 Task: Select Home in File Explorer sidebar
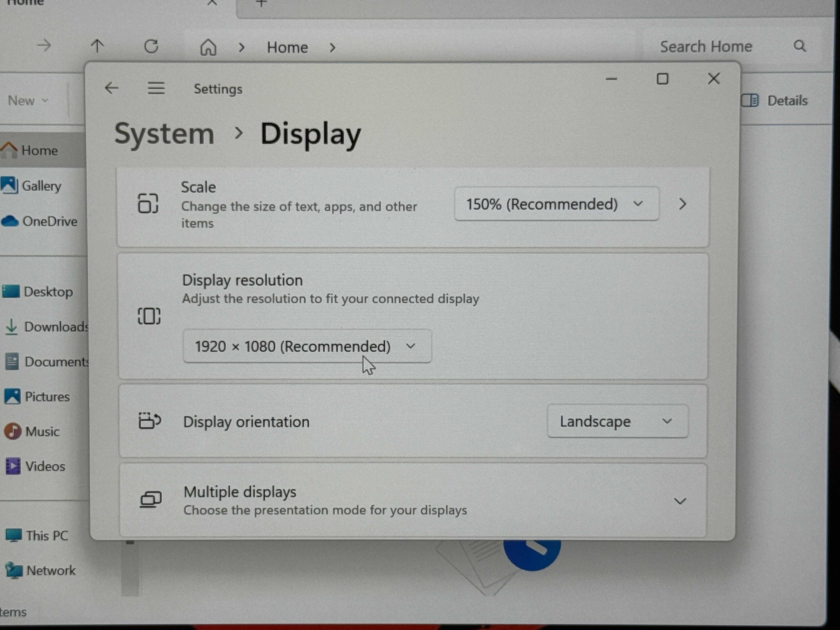coord(42,150)
